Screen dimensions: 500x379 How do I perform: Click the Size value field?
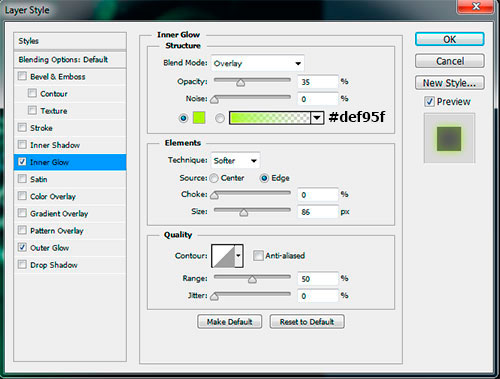tap(318, 212)
